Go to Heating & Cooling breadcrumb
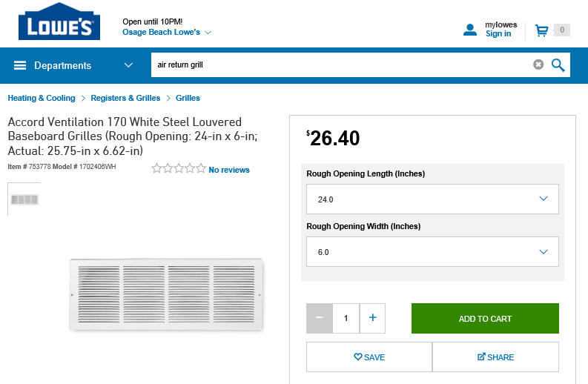The width and height of the screenshot is (588, 384). click(x=42, y=98)
